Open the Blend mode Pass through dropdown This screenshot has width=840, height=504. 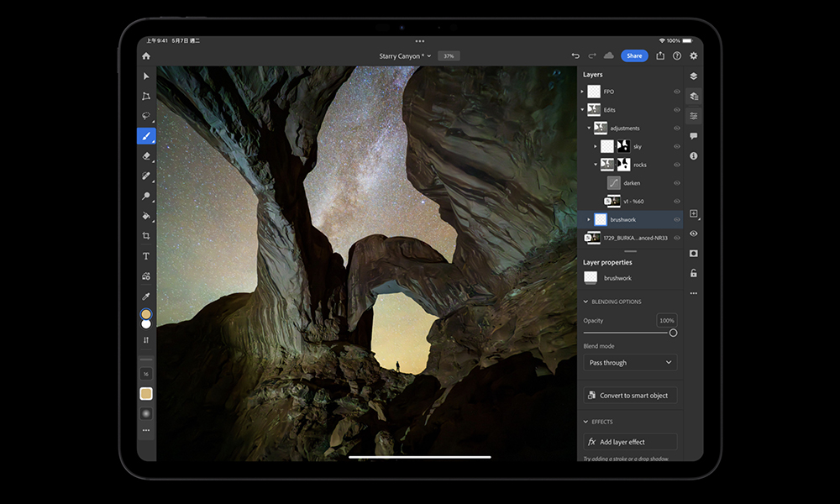[x=630, y=363]
